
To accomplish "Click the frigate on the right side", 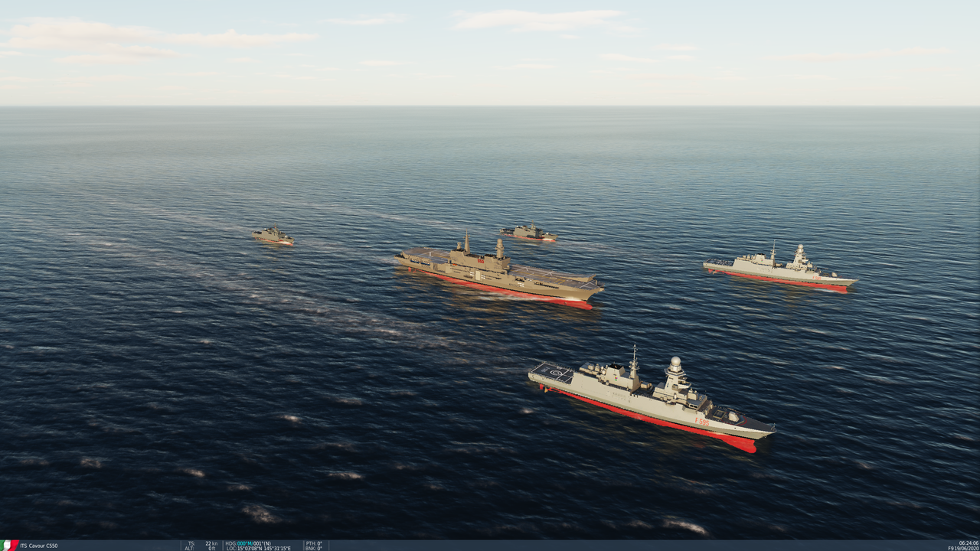I will [779, 268].
